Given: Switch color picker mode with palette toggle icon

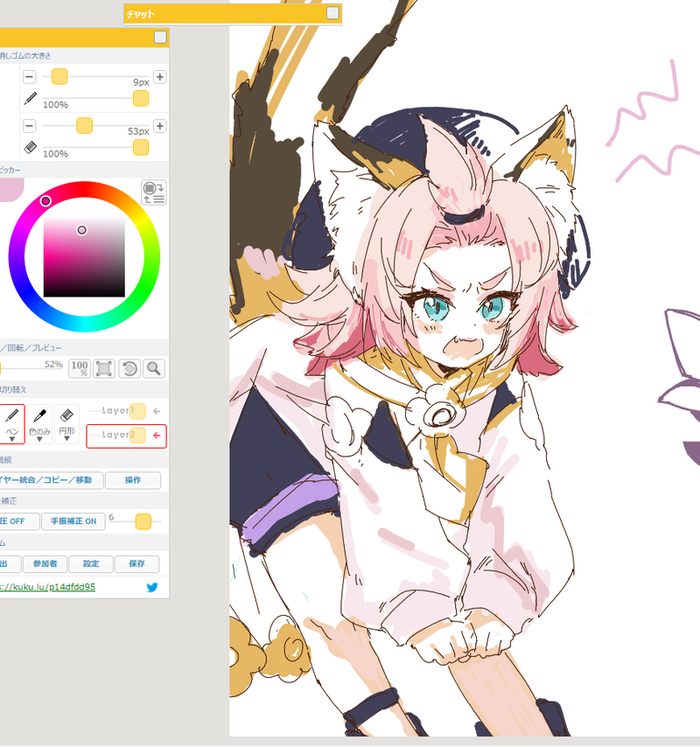Looking at the screenshot, I should point(153,192).
